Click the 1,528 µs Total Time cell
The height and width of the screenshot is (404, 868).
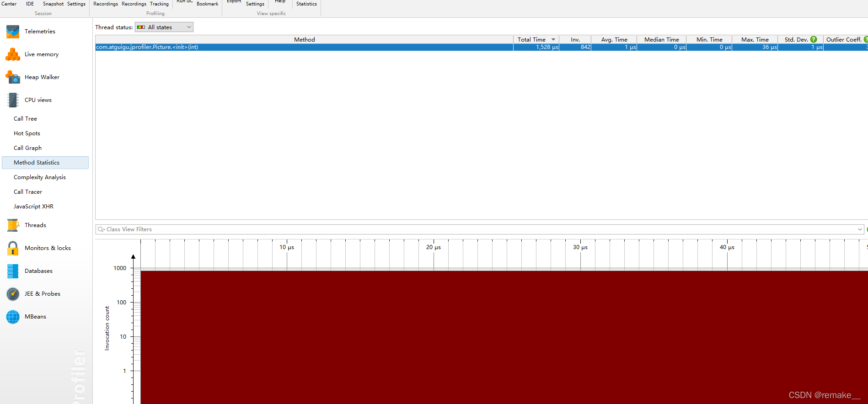click(x=536, y=47)
